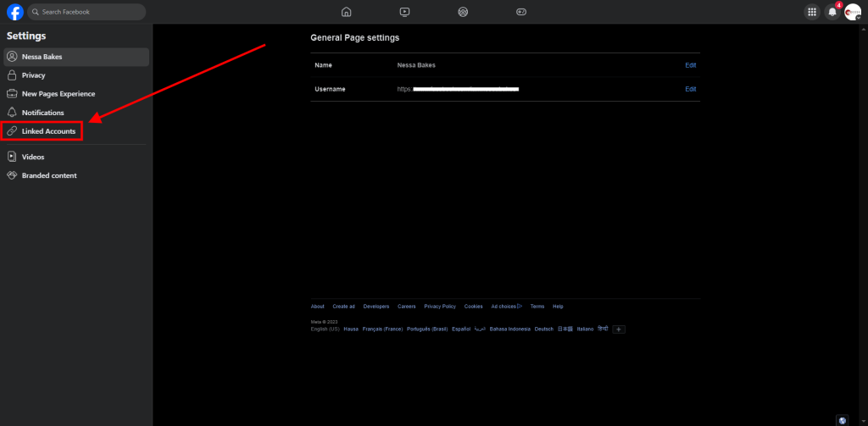Open the Privacy Policy footer link
Screen dimensions: 868x426
pyautogui.click(x=440, y=307)
